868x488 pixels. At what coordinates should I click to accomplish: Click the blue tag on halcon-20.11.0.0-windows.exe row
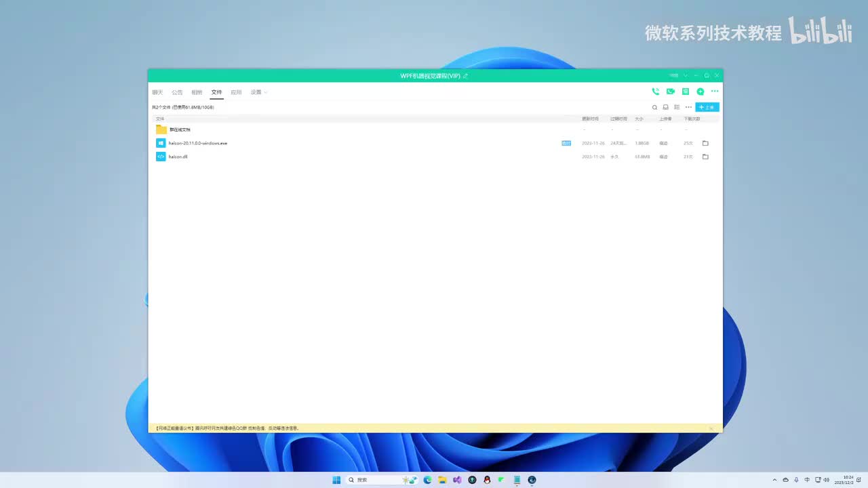(x=566, y=143)
